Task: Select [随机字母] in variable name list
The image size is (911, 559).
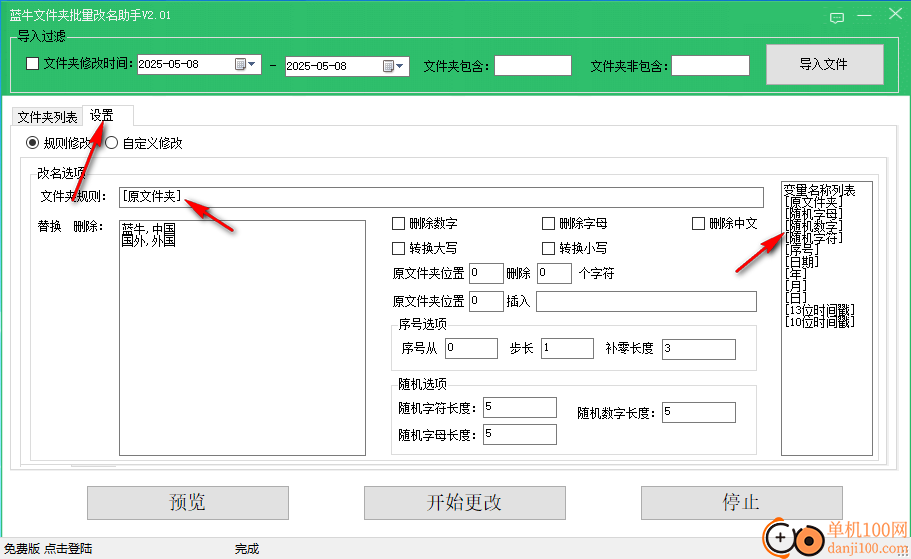Action: (813, 214)
